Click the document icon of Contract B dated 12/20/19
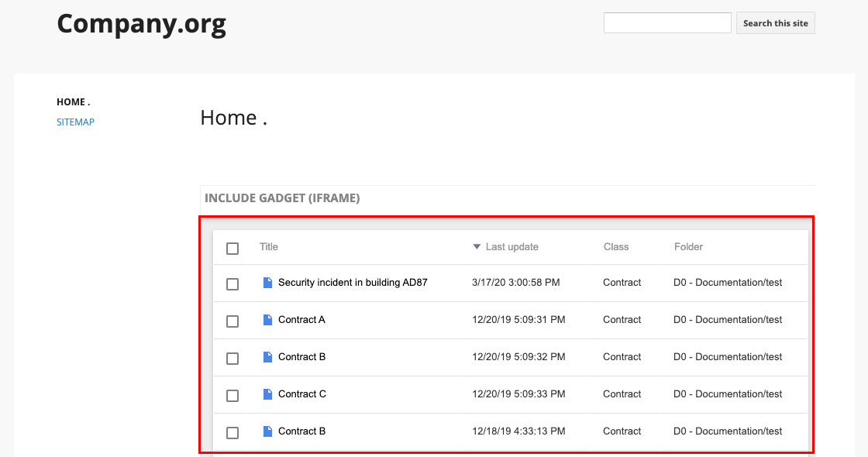The width and height of the screenshot is (868, 457). point(267,357)
